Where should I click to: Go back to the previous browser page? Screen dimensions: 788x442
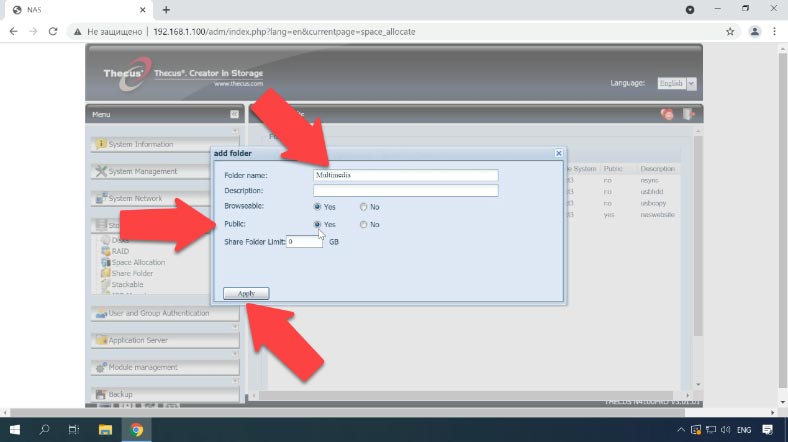pos(14,32)
